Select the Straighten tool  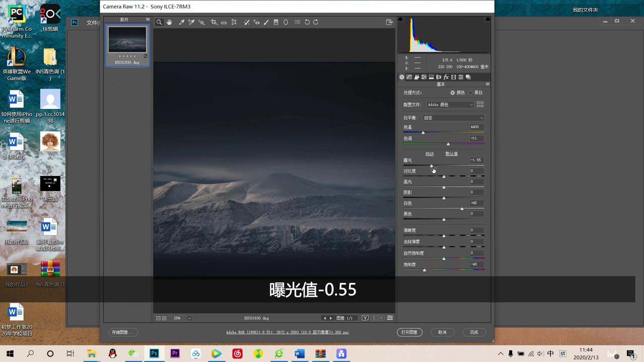[x=224, y=22]
